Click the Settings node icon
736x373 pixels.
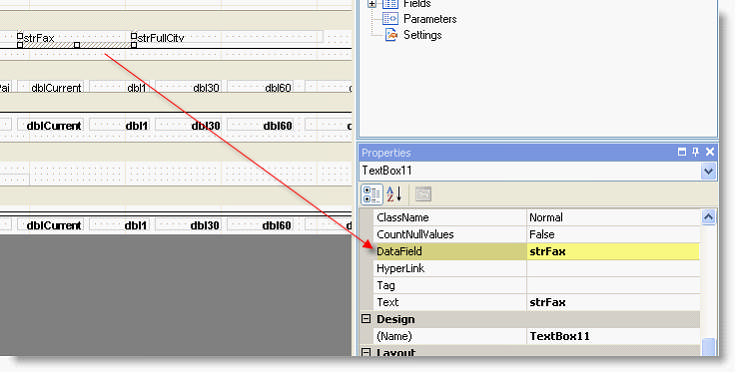[391, 35]
